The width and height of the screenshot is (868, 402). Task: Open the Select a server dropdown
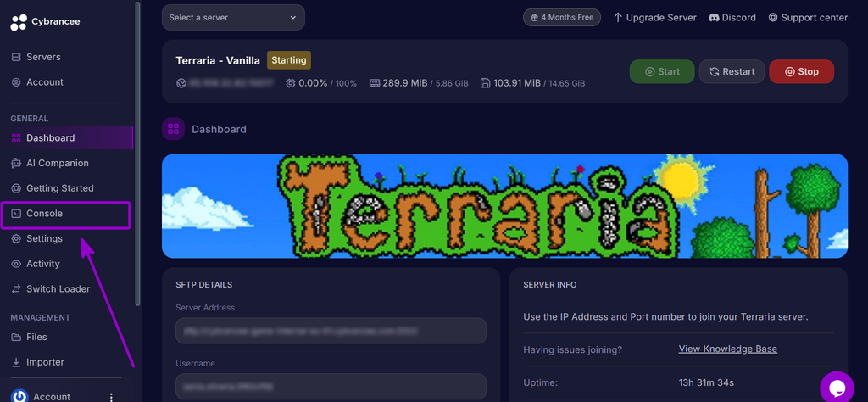pyautogui.click(x=233, y=17)
